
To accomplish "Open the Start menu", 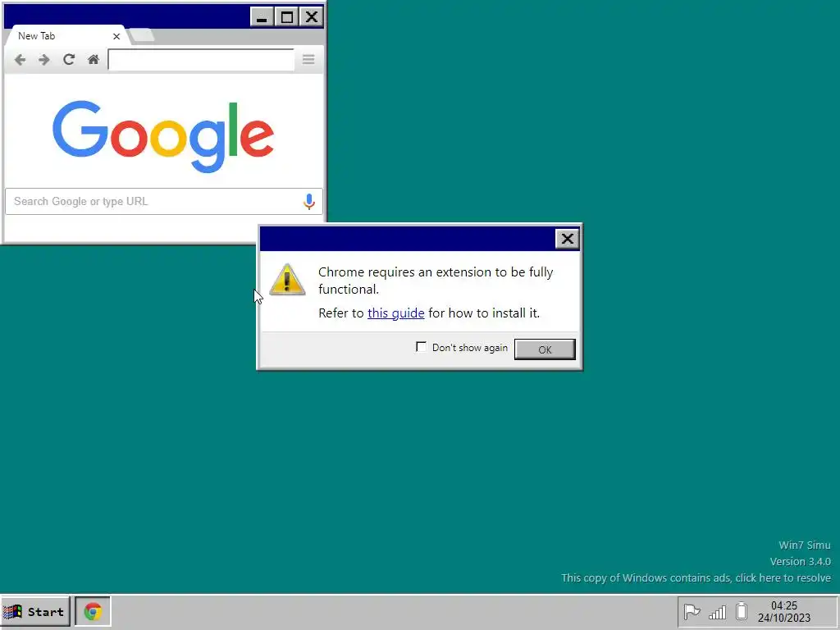I will point(35,611).
